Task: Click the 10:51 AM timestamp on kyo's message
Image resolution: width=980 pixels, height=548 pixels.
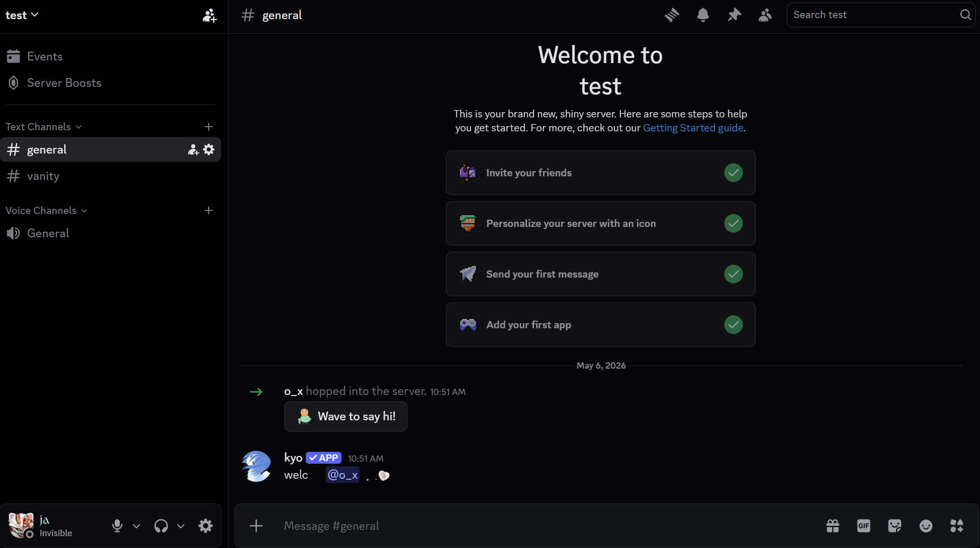Action: point(366,459)
